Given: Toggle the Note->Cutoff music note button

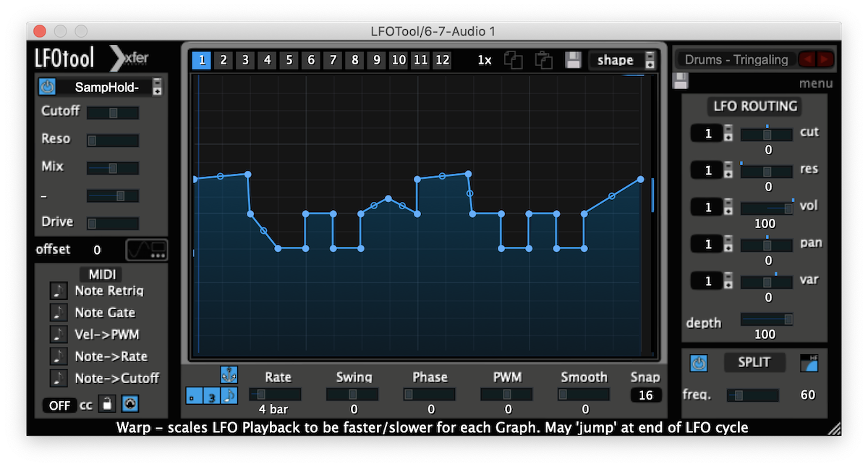Looking at the screenshot, I should click(x=59, y=377).
